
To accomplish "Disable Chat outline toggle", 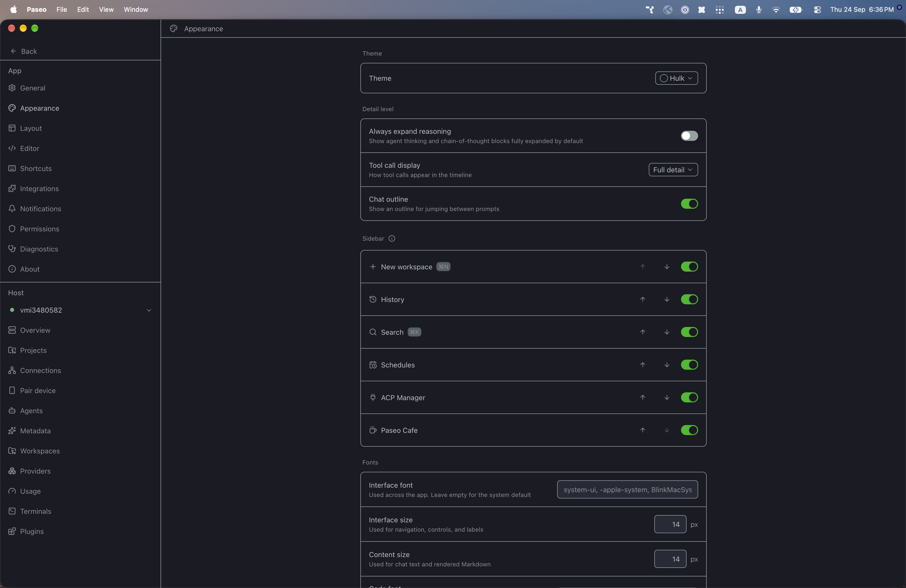I will 689,204.
